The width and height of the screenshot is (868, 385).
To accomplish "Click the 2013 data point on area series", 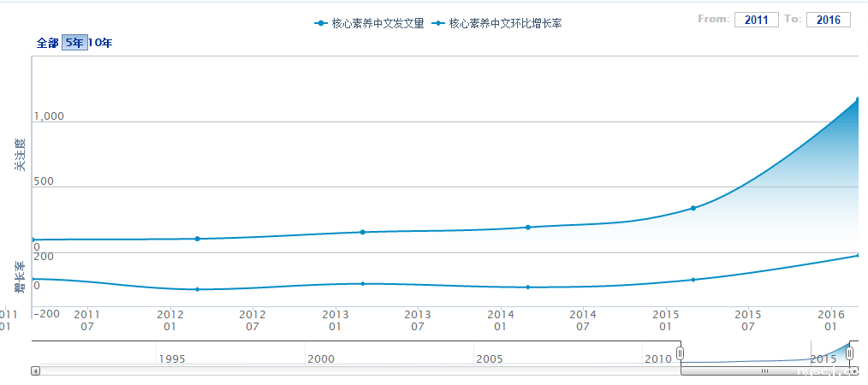I will pyautogui.click(x=363, y=232).
